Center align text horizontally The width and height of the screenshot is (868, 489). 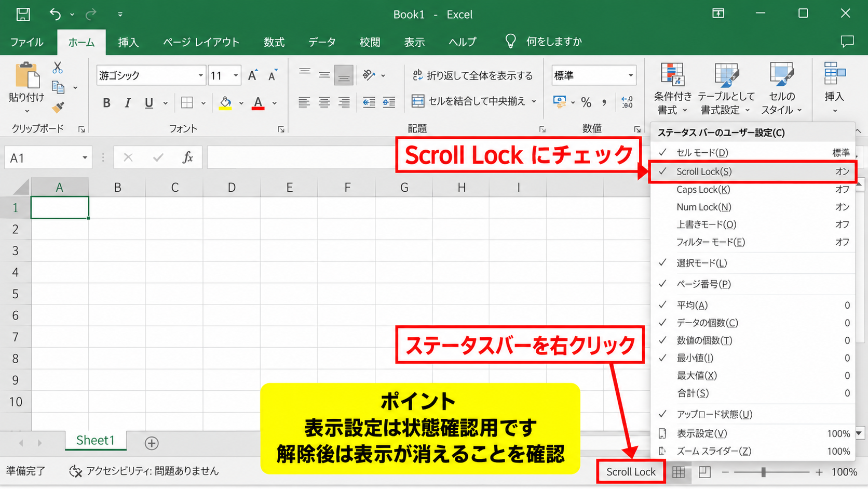pyautogui.click(x=324, y=102)
